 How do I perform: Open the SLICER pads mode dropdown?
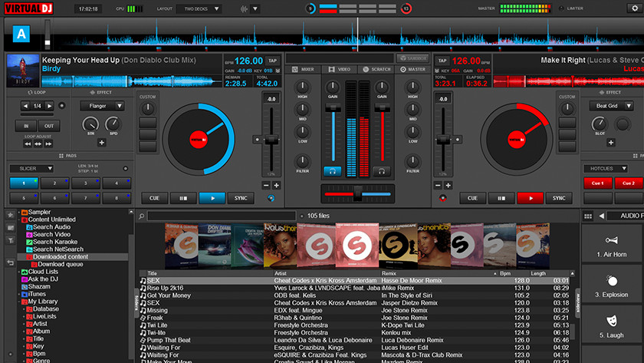point(31,169)
